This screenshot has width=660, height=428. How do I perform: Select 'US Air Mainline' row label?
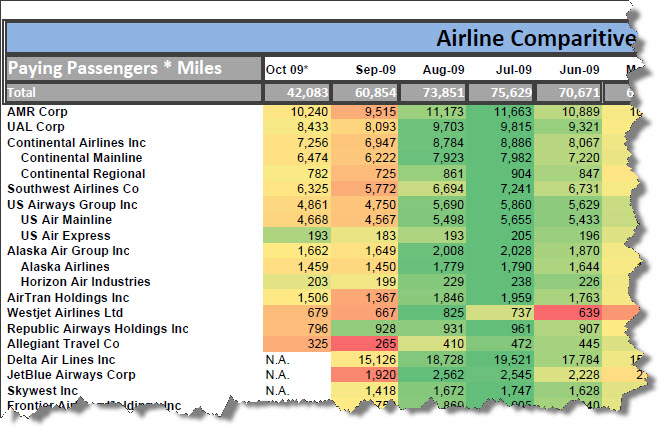67,221
